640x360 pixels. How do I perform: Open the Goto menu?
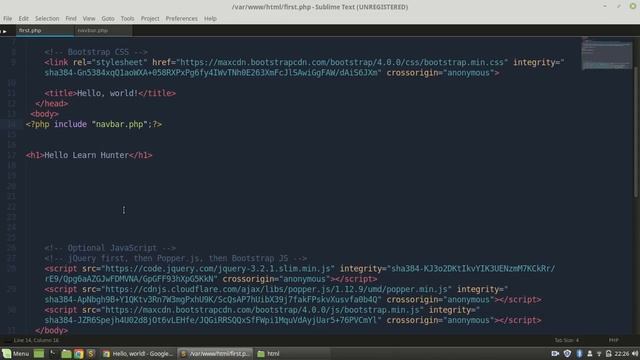click(108, 18)
